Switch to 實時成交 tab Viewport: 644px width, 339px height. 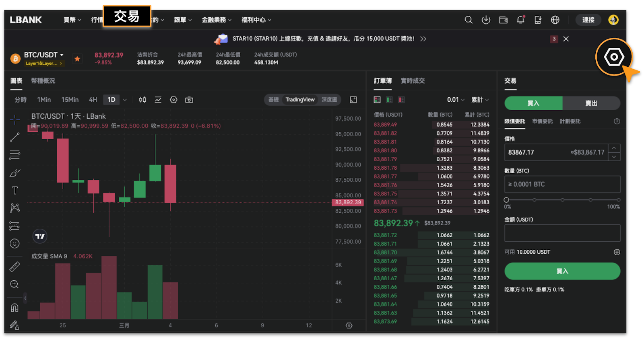413,81
